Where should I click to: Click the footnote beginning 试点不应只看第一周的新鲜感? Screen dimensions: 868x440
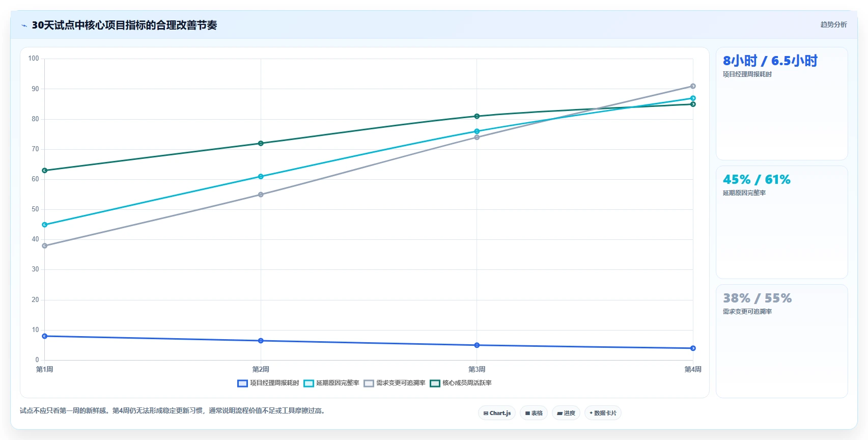(174, 410)
